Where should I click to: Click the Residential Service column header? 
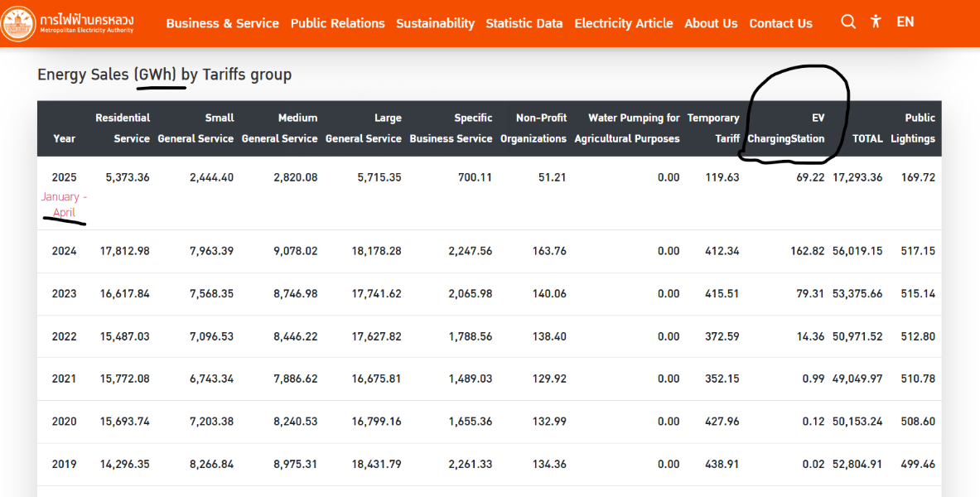point(123,128)
